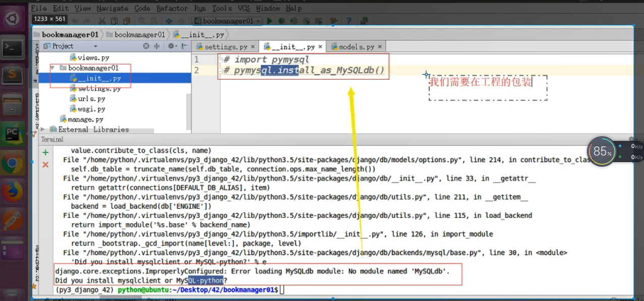Open the settings wrench toolbar icon
This screenshot has height=301, width=644.
click(x=334, y=21)
